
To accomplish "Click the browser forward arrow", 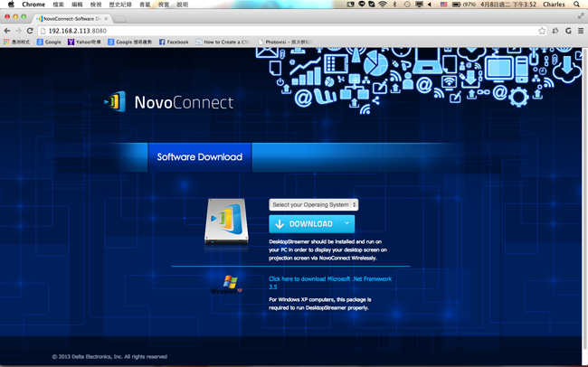I will tap(18, 31).
